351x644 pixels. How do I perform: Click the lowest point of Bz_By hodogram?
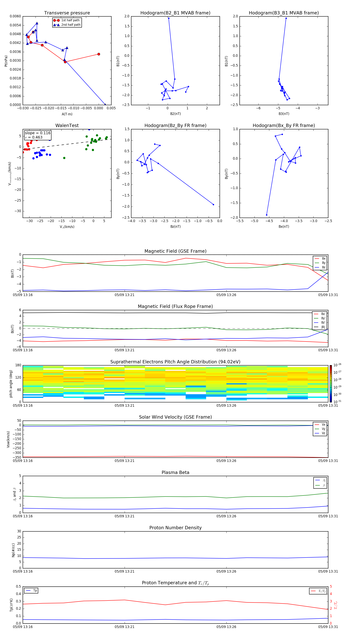[x=213, y=205]
